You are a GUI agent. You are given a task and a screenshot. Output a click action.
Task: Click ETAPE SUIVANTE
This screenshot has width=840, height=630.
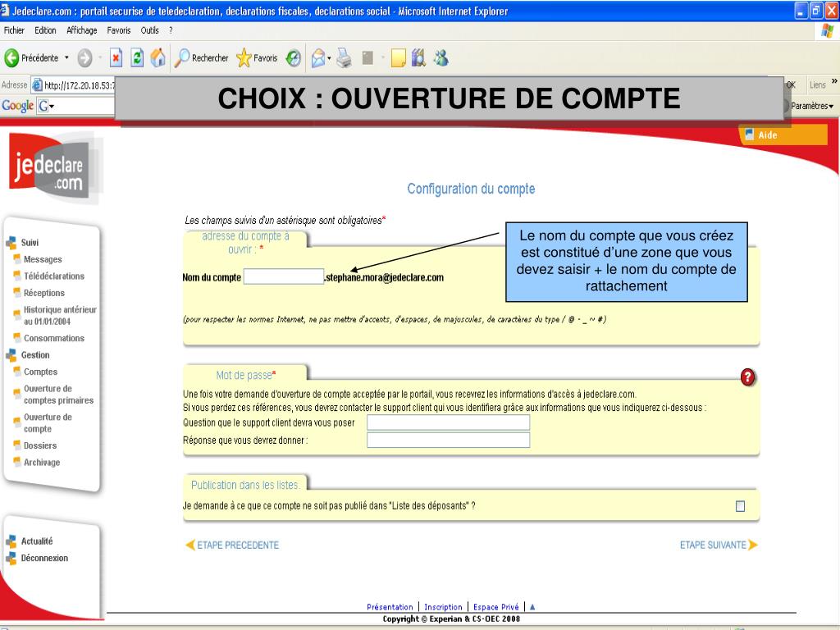click(719, 545)
